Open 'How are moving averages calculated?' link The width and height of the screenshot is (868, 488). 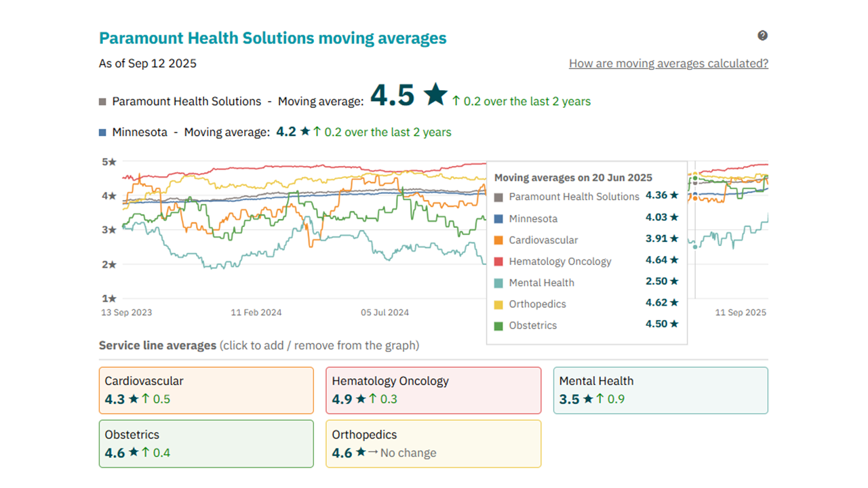point(668,64)
